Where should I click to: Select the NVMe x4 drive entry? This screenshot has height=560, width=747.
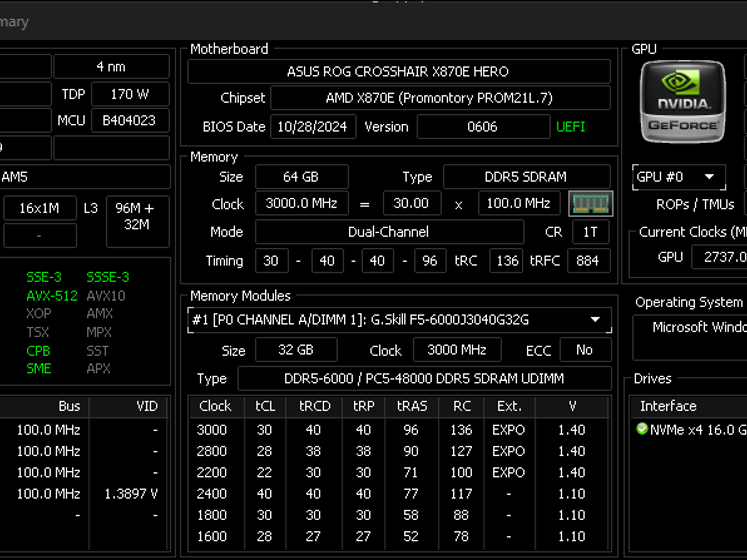pyautogui.click(x=692, y=430)
